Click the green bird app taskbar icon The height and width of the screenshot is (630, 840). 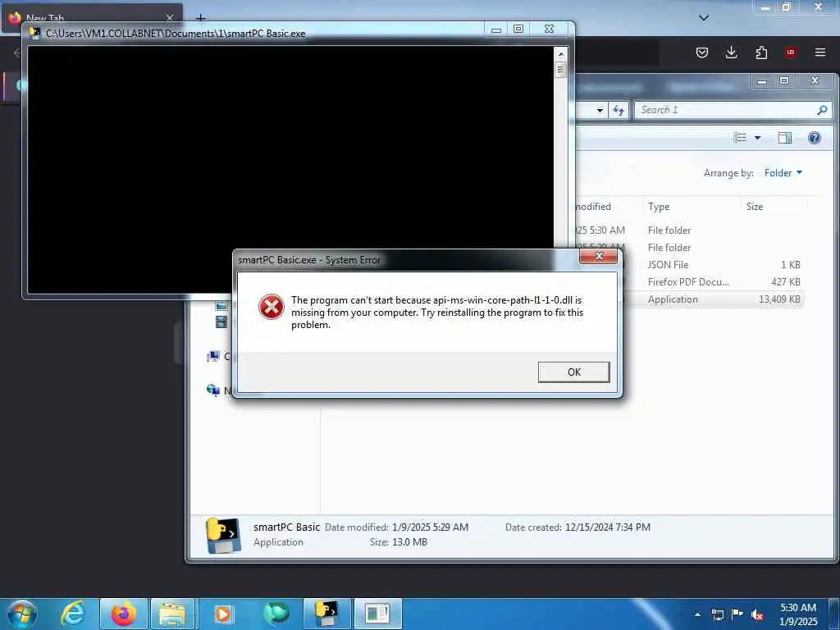click(276, 614)
